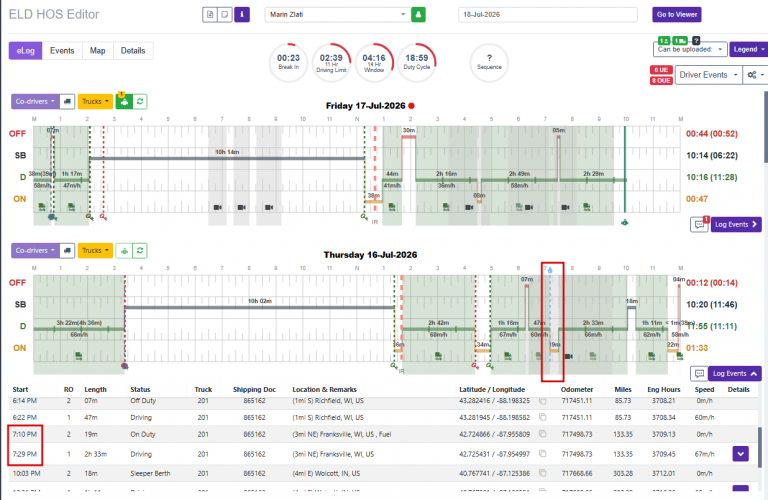Click the document icon beside the title
This screenshot has width=768, height=500.
[210, 15]
